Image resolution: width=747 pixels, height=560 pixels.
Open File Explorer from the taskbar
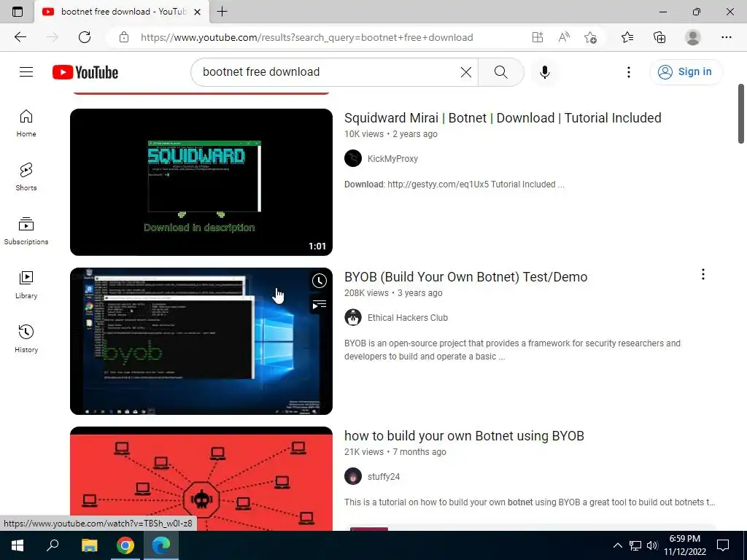(x=89, y=545)
